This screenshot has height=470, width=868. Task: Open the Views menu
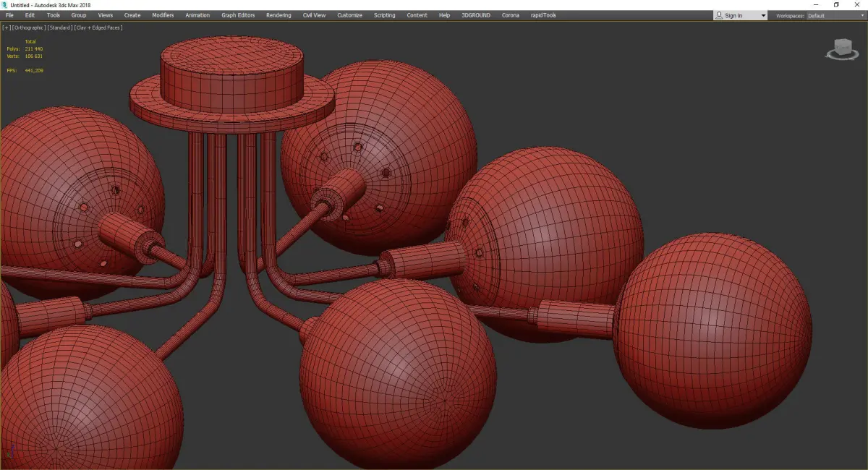pos(106,15)
